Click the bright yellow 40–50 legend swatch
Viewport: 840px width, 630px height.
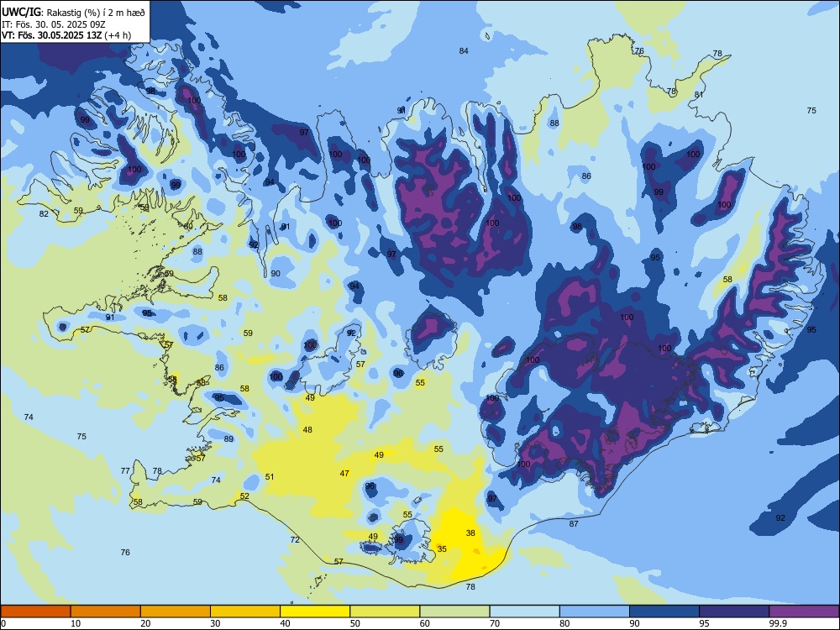(x=315, y=612)
